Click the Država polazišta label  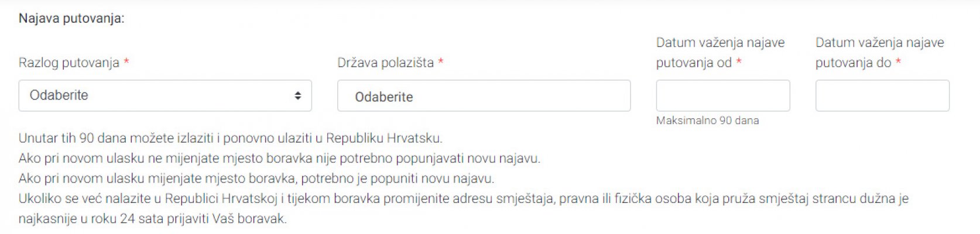pos(385,63)
